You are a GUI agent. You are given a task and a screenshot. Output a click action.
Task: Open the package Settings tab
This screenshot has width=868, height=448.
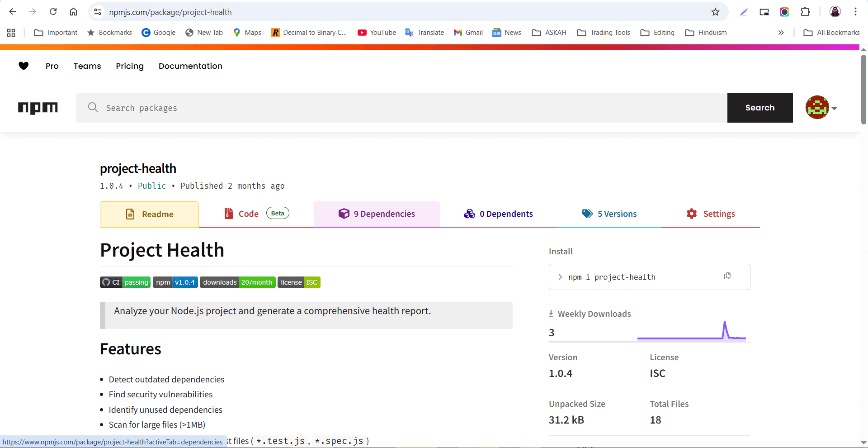711,214
